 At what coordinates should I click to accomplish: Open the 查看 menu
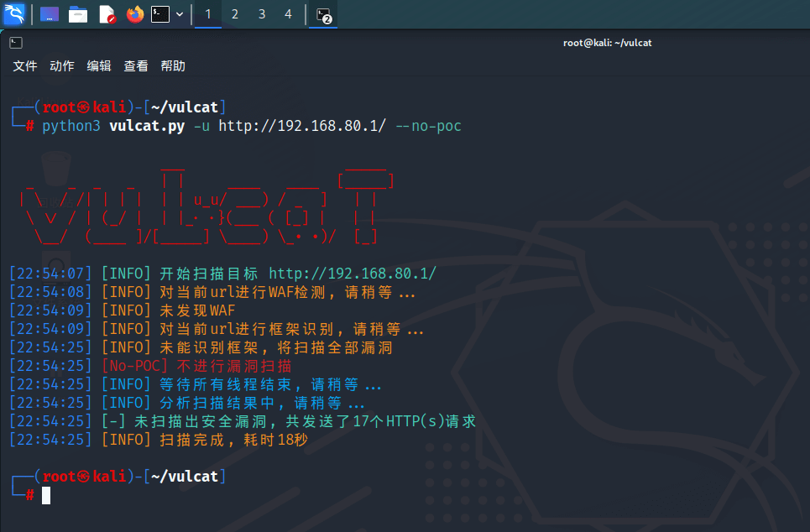click(x=136, y=66)
